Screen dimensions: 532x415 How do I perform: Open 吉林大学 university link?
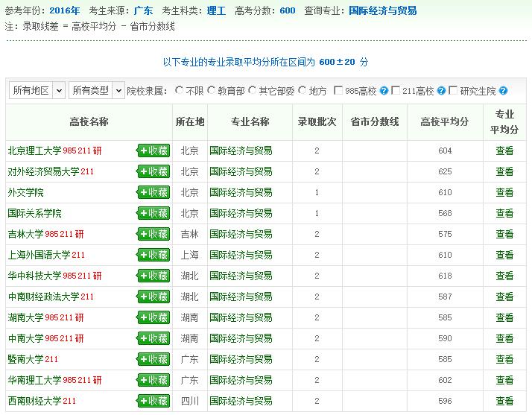(26, 234)
